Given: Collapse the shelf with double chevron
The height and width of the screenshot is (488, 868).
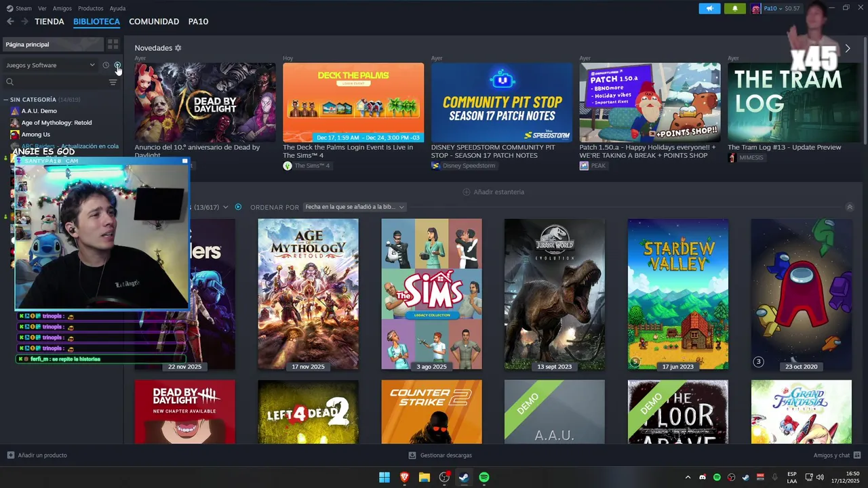Looking at the screenshot, I should [x=850, y=207].
